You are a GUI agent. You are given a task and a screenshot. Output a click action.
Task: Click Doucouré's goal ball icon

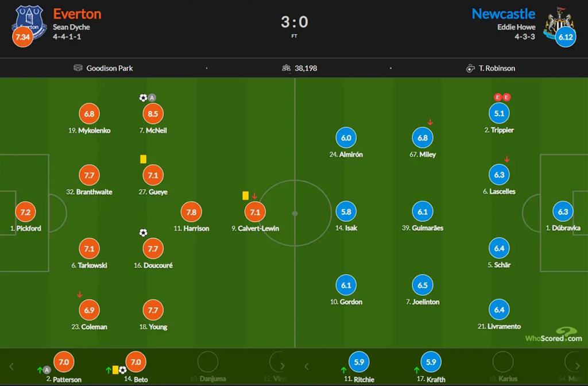tap(143, 233)
